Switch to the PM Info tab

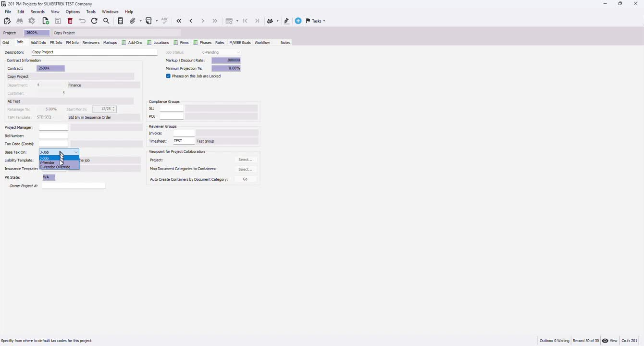[72, 43]
